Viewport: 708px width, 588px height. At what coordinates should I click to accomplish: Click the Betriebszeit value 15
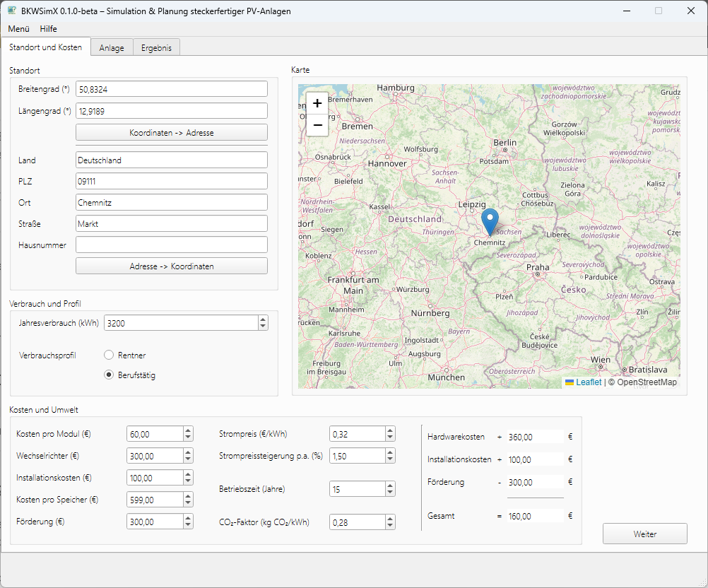pyautogui.click(x=357, y=489)
